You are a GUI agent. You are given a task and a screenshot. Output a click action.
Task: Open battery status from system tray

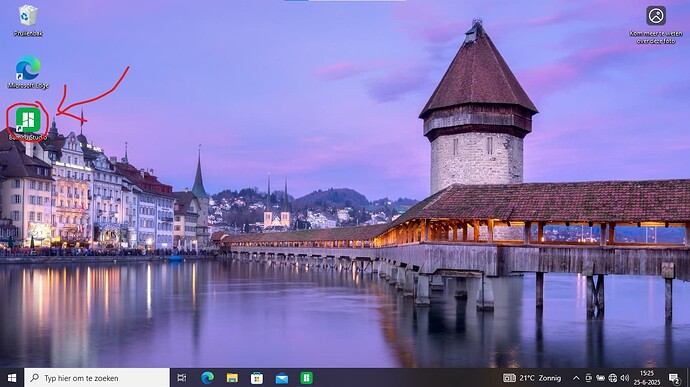click(600, 378)
